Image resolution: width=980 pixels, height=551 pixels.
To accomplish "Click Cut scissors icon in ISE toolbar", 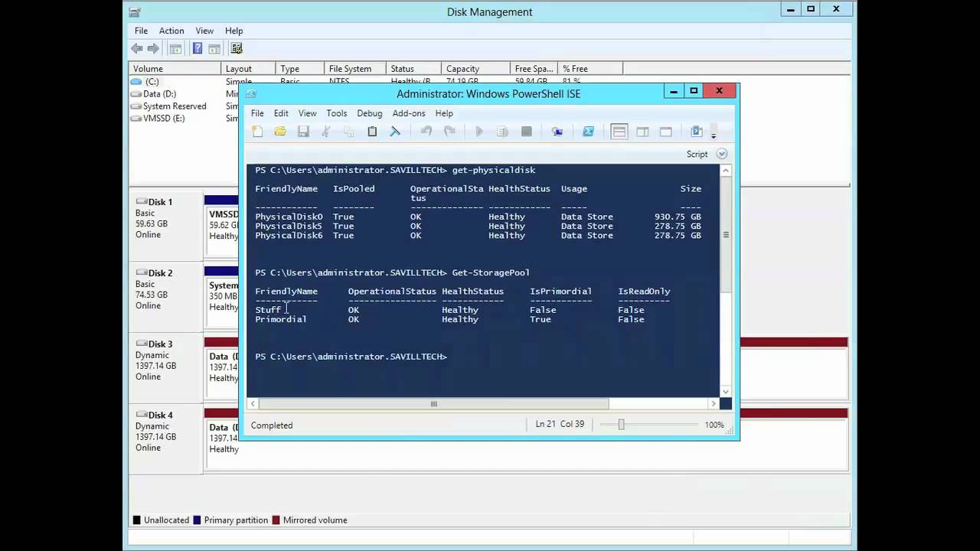I will click(x=326, y=132).
